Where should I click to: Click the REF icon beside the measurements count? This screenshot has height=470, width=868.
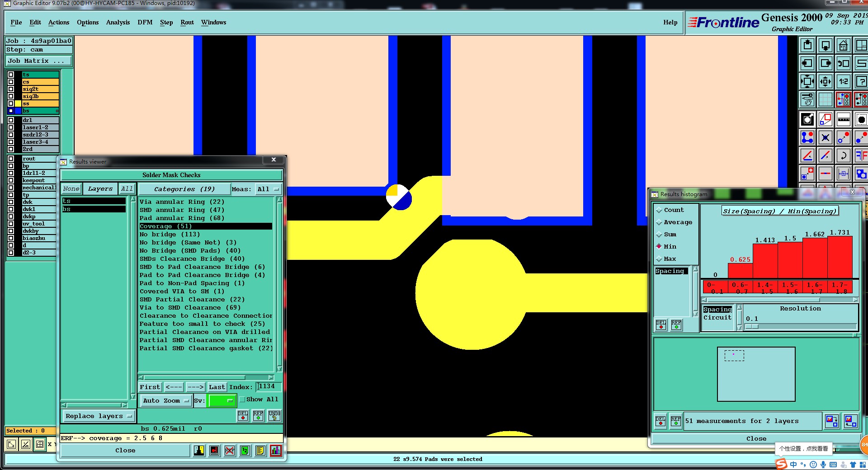pos(676,421)
